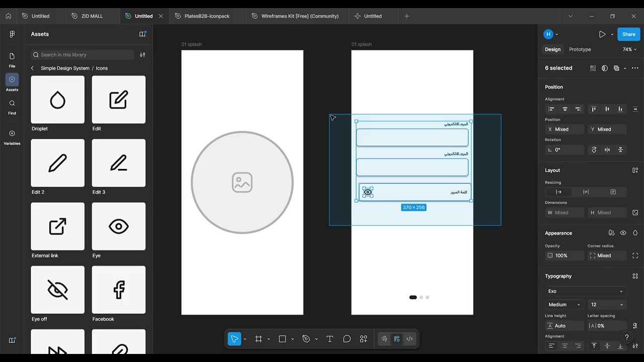The image size is (644, 362).
Task: Open Variables in left sidebar
Action: tap(12, 136)
